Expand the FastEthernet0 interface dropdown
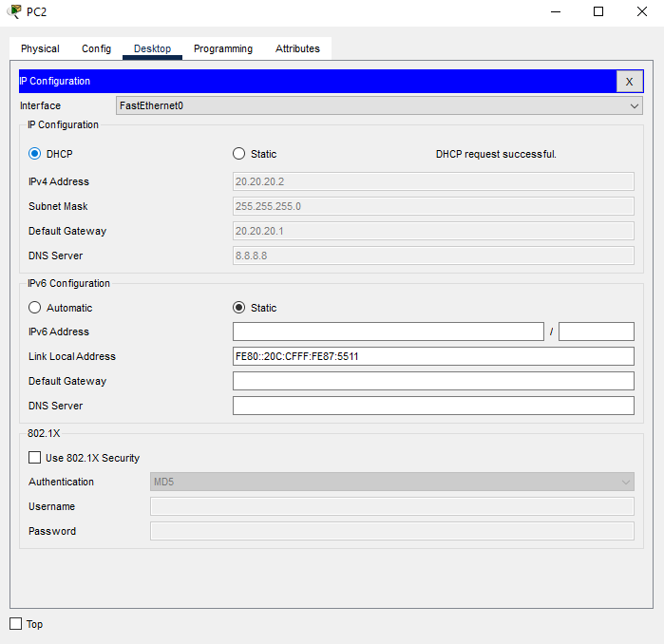Viewport: 664px width, 644px height. point(379,105)
